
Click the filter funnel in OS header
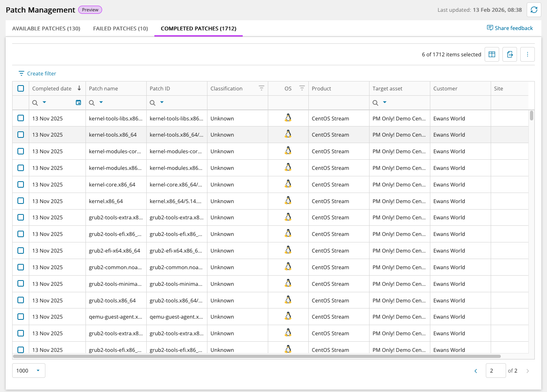click(x=302, y=88)
